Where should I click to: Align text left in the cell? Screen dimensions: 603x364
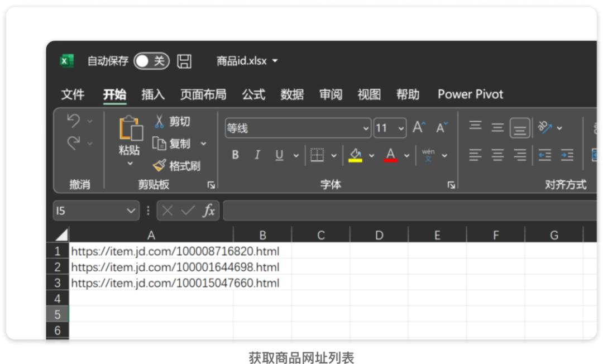(475, 155)
